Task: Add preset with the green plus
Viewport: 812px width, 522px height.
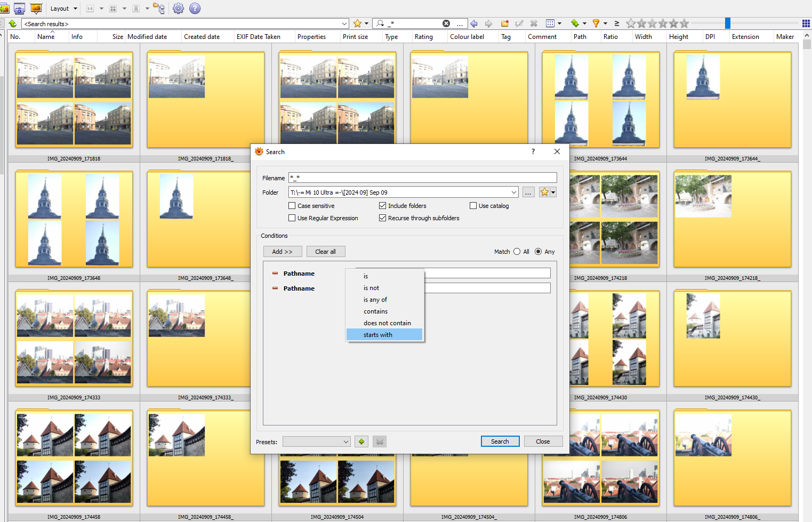Action: click(x=361, y=441)
